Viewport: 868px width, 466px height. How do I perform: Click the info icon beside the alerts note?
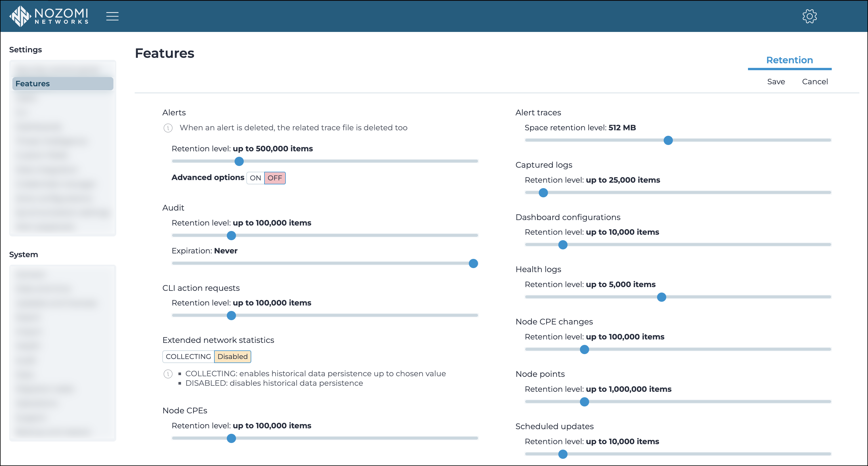click(x=168, y=128)
